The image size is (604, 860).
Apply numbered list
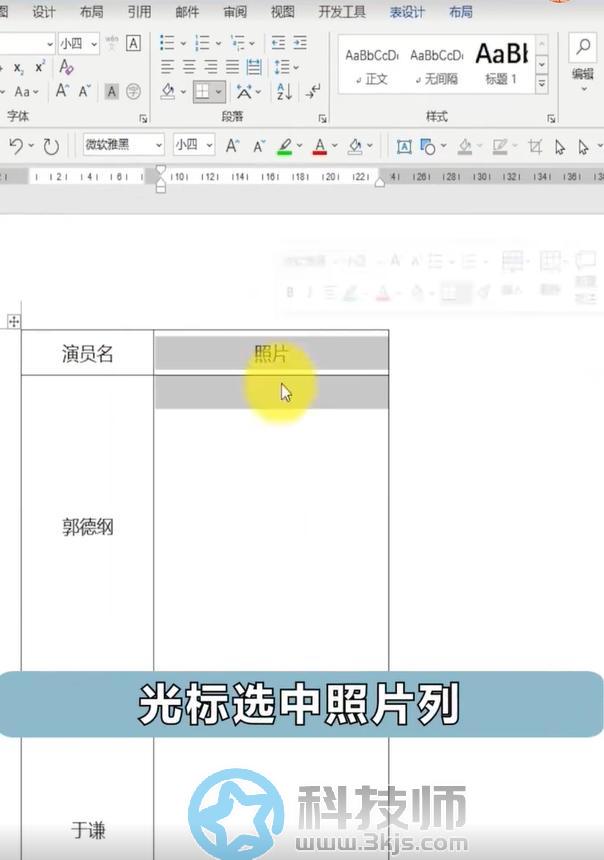(x=202, y=43)
